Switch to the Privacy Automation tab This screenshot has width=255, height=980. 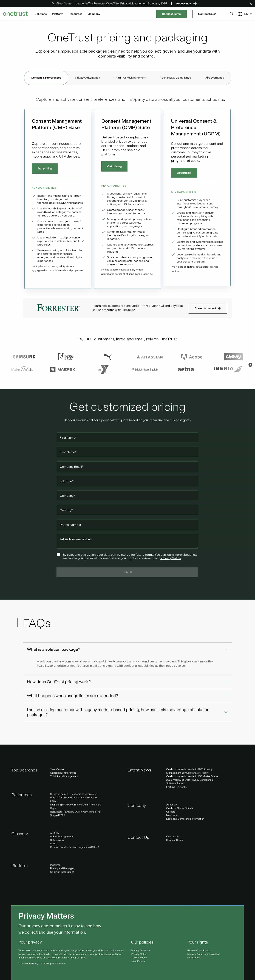[87, 78]
